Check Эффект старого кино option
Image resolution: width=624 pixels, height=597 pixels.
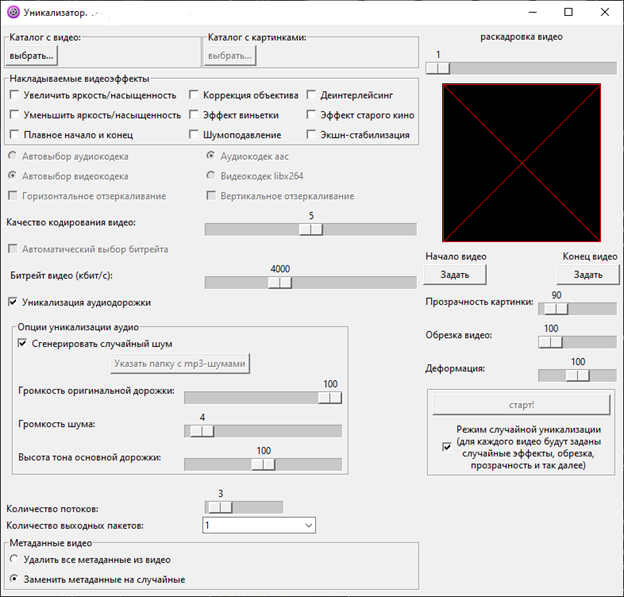[312, 115]
